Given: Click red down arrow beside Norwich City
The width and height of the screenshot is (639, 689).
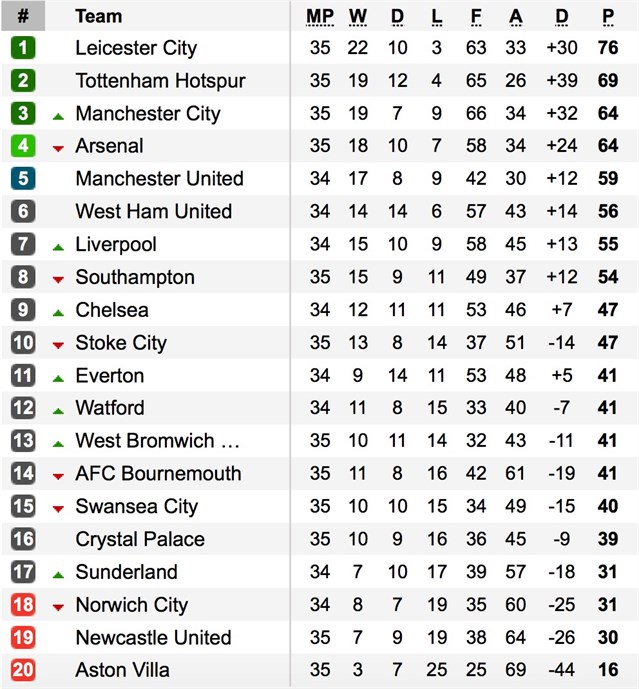Looking at the screenshot, I should pos(58,608).
